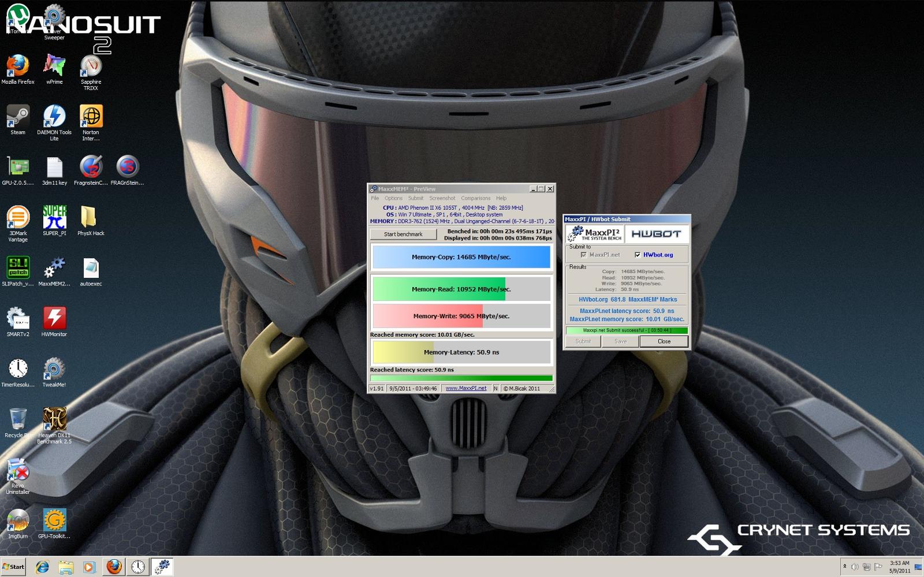
Task: Open the Screenshot menu in MaxxMEM²
Action: coord(442,198)
